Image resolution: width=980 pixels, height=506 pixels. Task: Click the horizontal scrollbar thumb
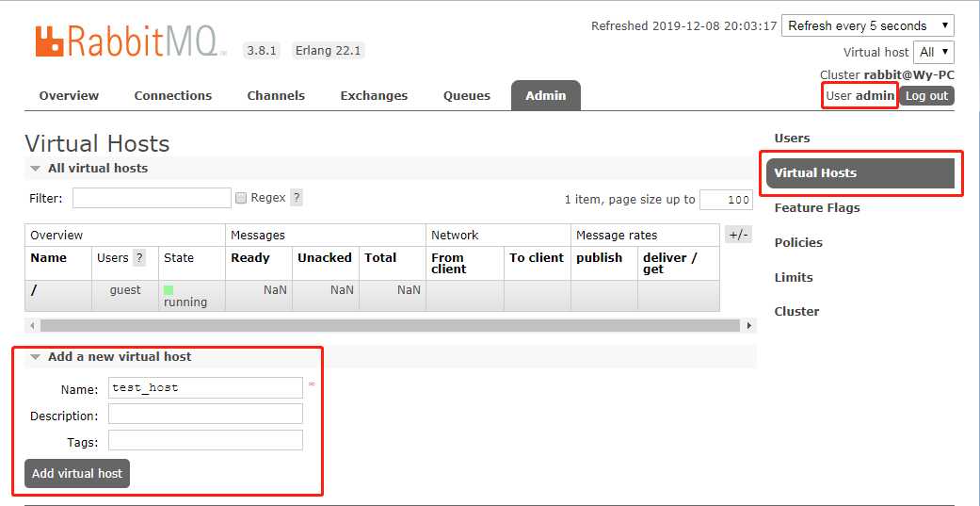point(390,326)
